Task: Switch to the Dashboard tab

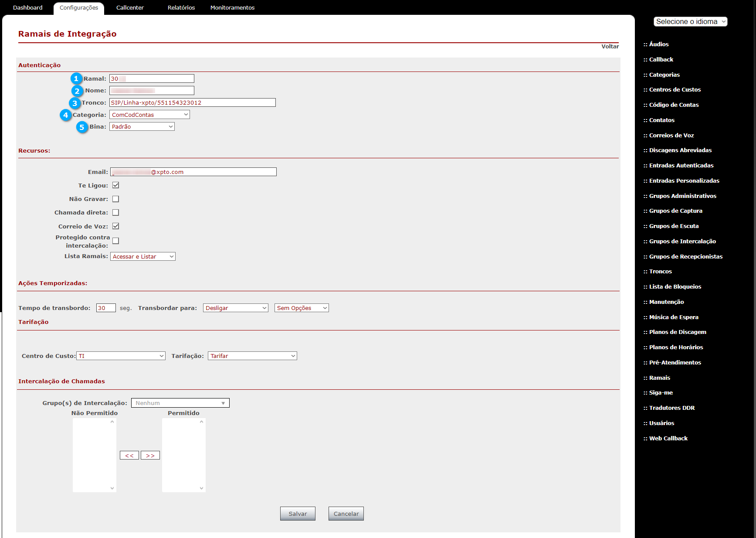Action: point(28,8)
